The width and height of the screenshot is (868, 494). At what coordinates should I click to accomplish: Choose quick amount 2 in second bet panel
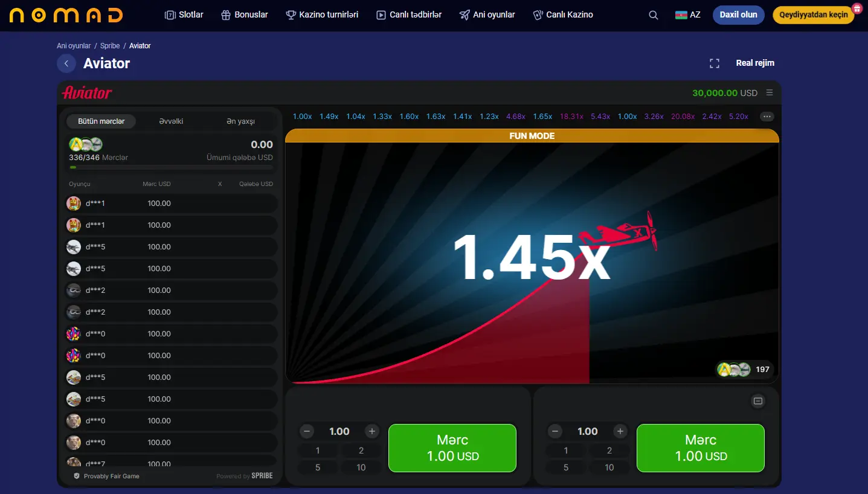click(609, 451)
